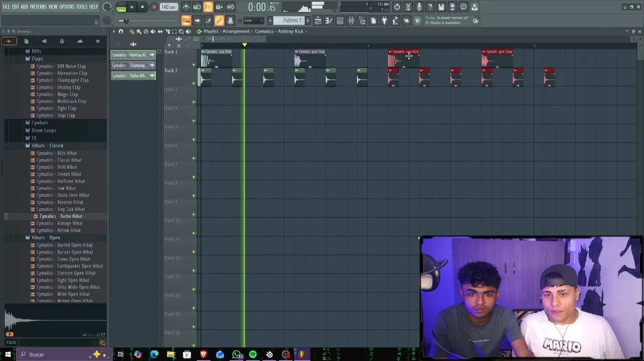Toggle wait for input before recording
This screenshot has width=644, height=361.
pos(197,7)
